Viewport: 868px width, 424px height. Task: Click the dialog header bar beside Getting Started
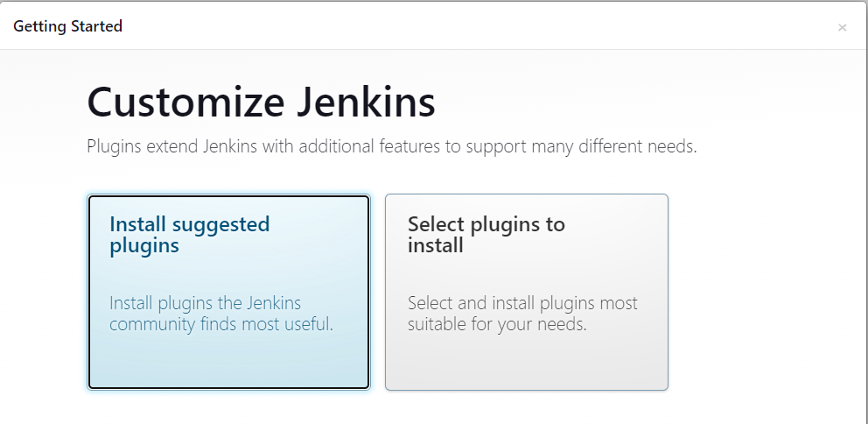tap(437, 26)
